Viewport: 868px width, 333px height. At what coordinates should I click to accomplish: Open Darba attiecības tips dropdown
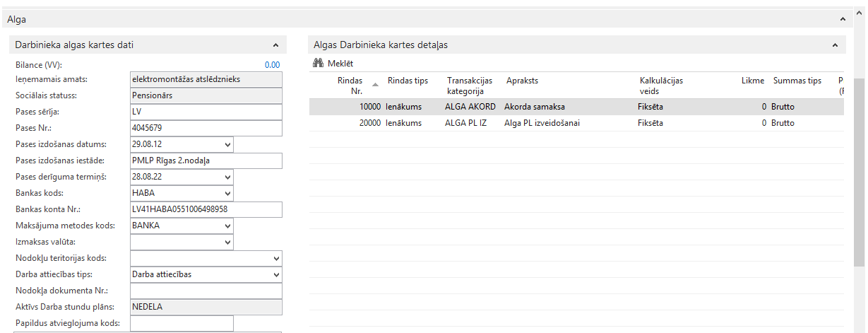[275, 274]
